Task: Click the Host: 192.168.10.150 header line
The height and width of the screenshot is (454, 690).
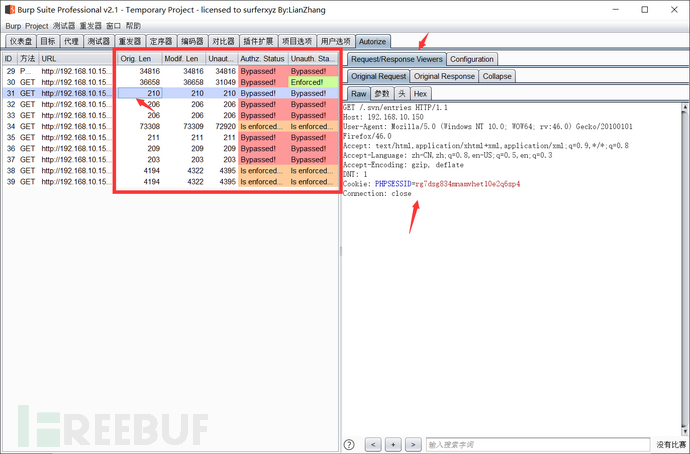Action: point(383,117)
